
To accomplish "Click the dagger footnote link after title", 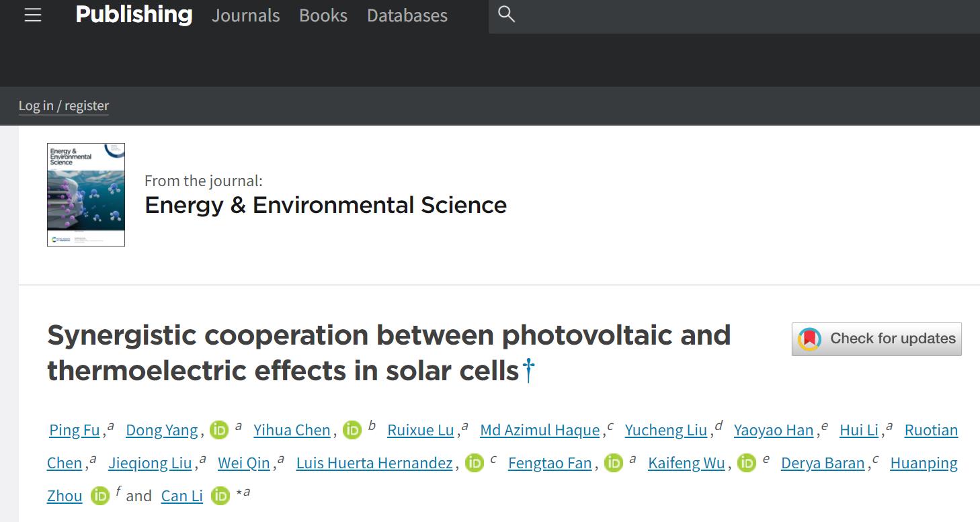I will (529, 370).
